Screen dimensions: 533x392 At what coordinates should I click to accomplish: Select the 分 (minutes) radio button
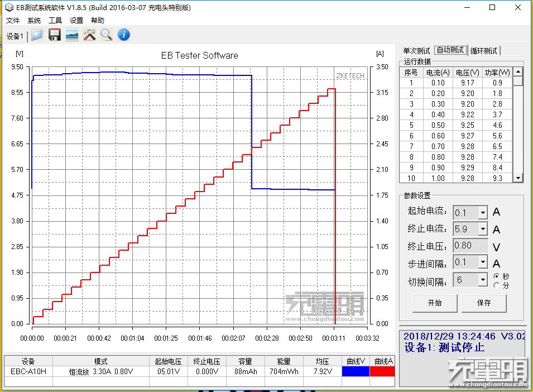tap(497, 285)
